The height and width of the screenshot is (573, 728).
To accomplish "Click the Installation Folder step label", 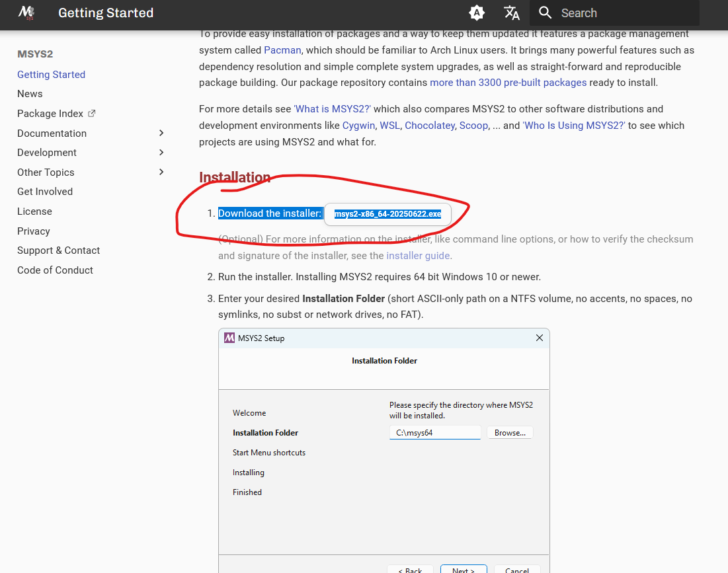I will pyautogui.click(x=265, y=432).
